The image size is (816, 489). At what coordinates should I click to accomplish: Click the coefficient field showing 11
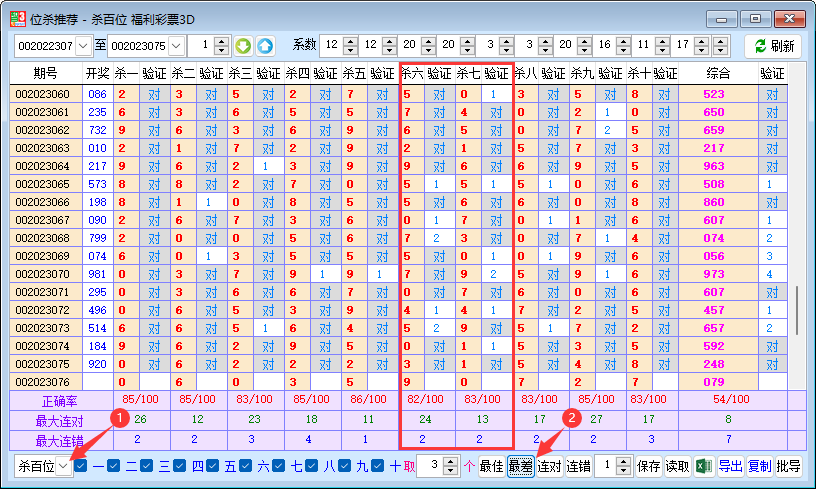[643, 46]
